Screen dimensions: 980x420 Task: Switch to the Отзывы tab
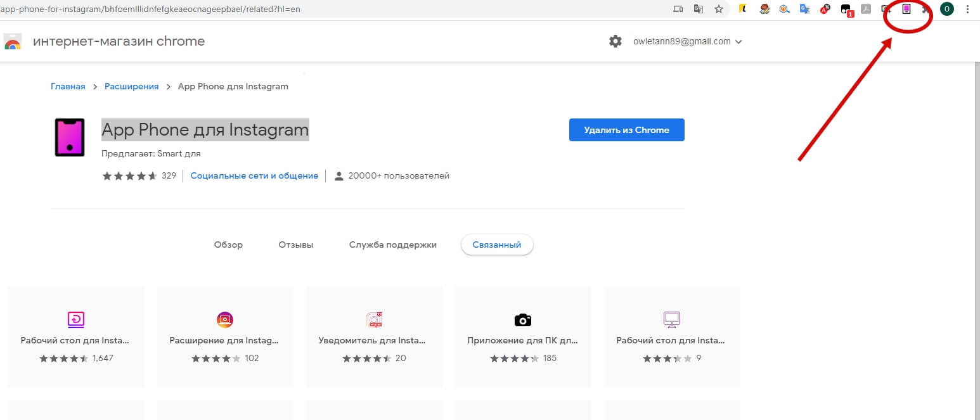pos(295,245)
